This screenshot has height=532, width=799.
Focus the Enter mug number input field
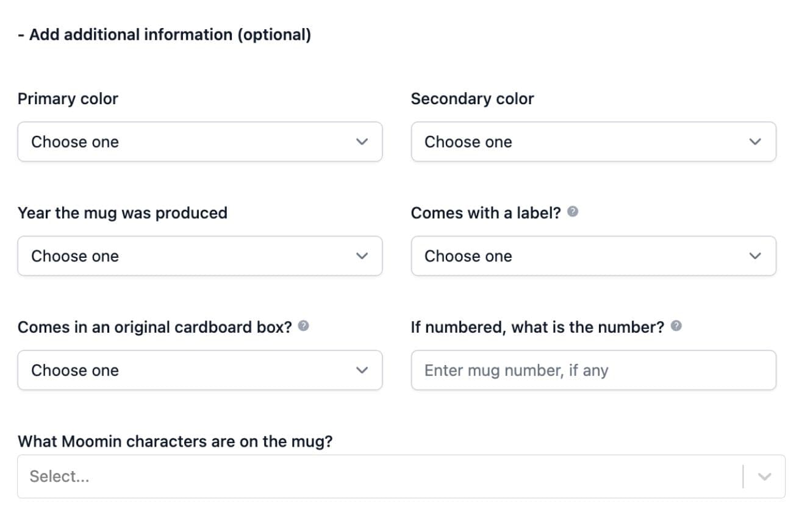pyautogui.click(x=593, y=370)
